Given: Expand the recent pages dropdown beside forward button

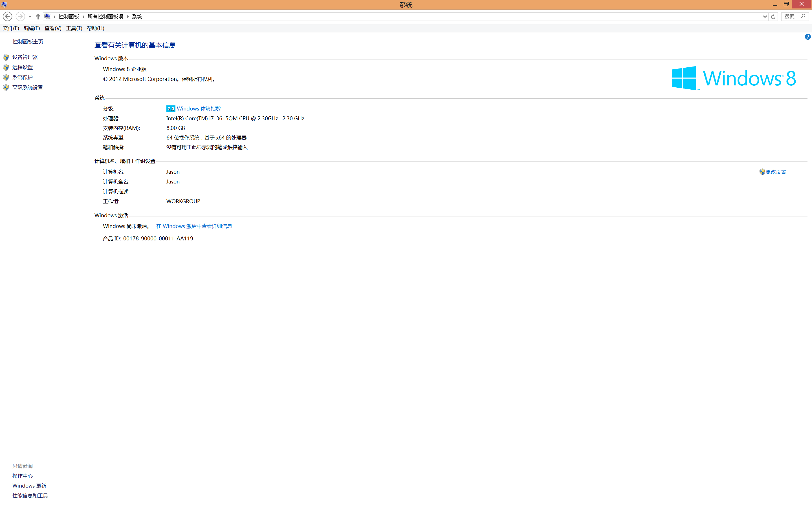Looking at the screenshot, I should [x=30, y=16].
